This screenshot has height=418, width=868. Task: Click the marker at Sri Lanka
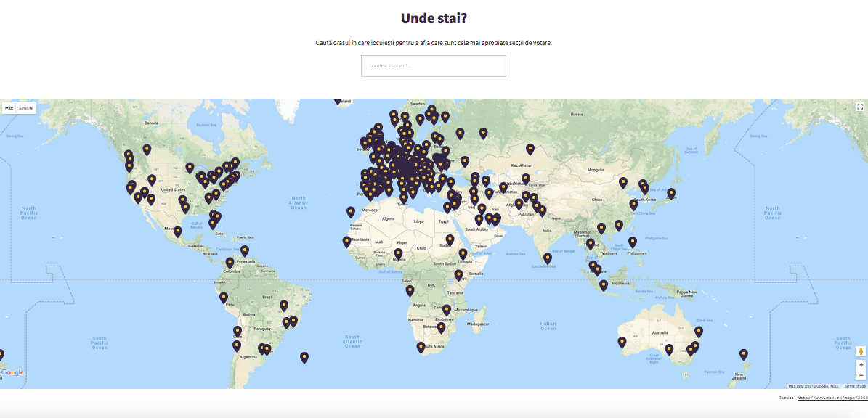(x=548, y=258)
